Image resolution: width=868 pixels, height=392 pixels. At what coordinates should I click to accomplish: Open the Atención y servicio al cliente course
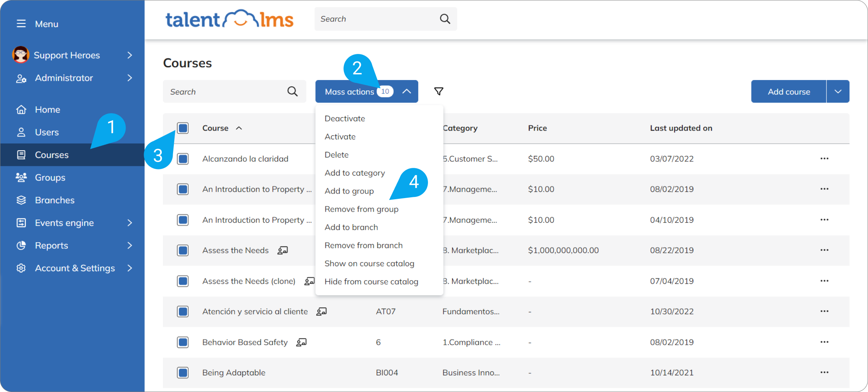[255, 311]
